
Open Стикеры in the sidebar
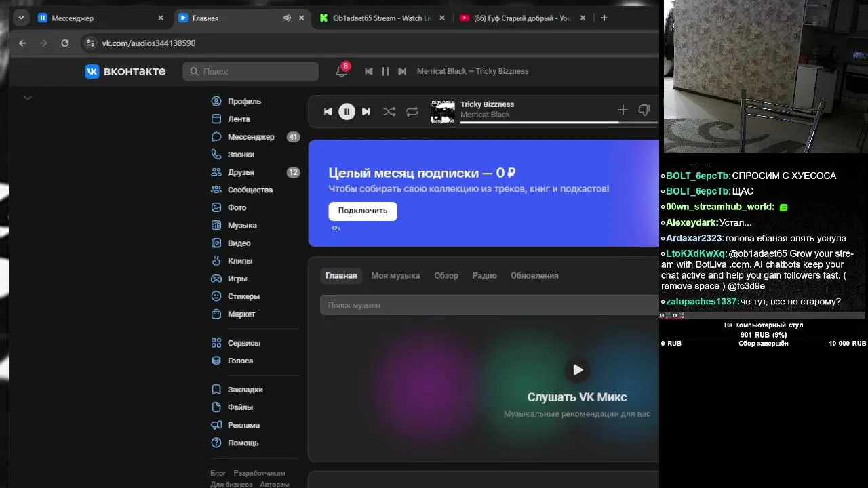pyautogui.click(x=235, y=296)
